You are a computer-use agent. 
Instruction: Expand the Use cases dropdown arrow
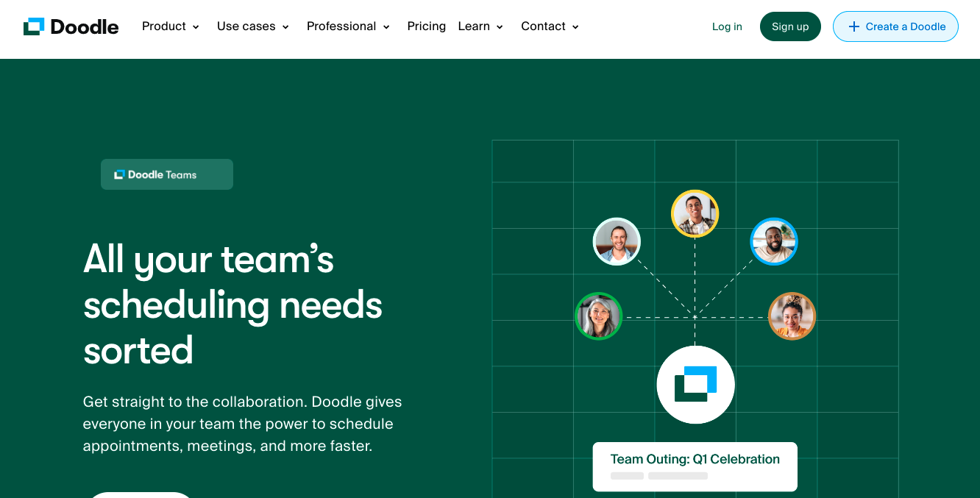point(285,27)
